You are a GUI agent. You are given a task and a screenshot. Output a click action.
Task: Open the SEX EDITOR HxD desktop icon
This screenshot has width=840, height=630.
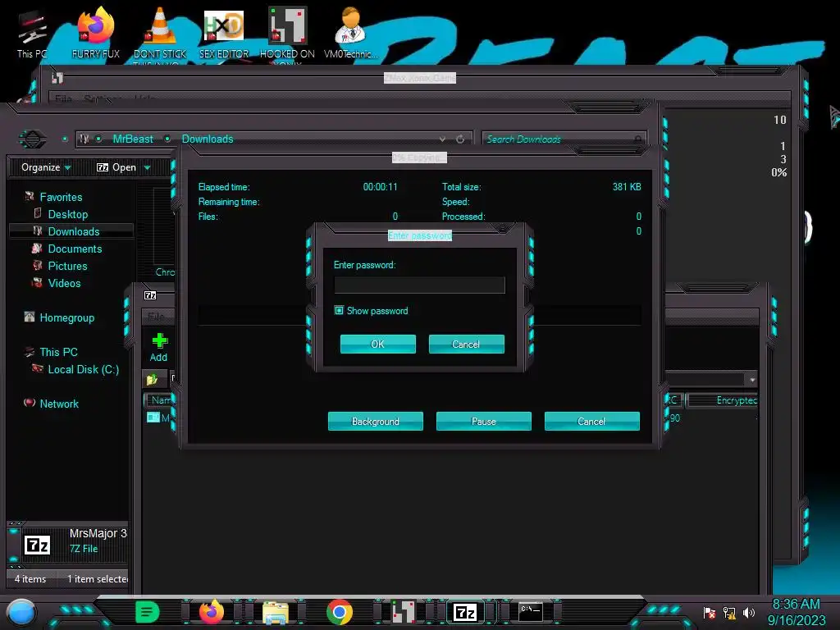coord(224,33)
